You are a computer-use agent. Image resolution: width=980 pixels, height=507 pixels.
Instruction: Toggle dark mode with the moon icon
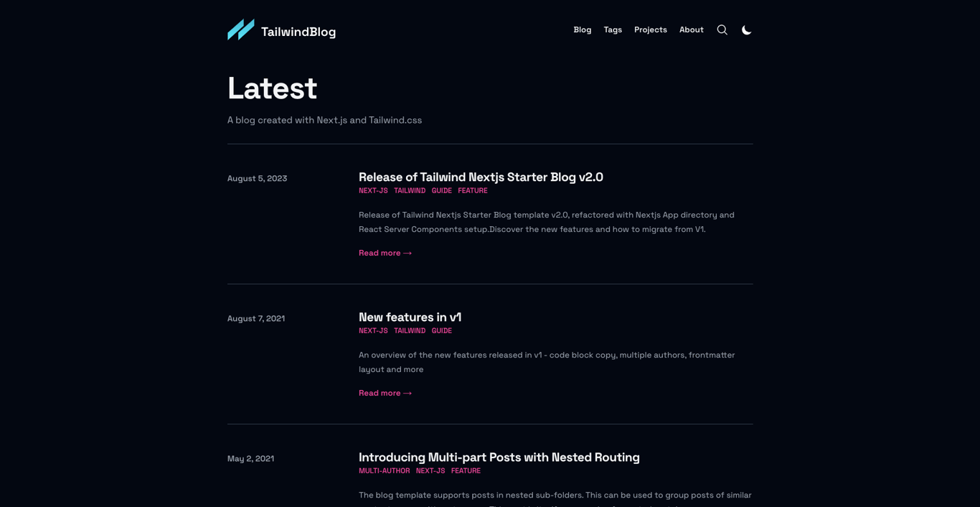747,29
